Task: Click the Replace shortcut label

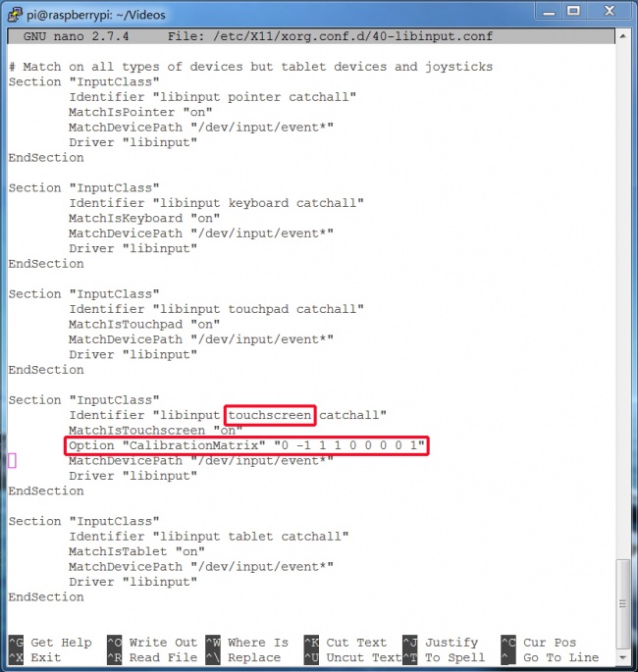Action: point(254,657)
